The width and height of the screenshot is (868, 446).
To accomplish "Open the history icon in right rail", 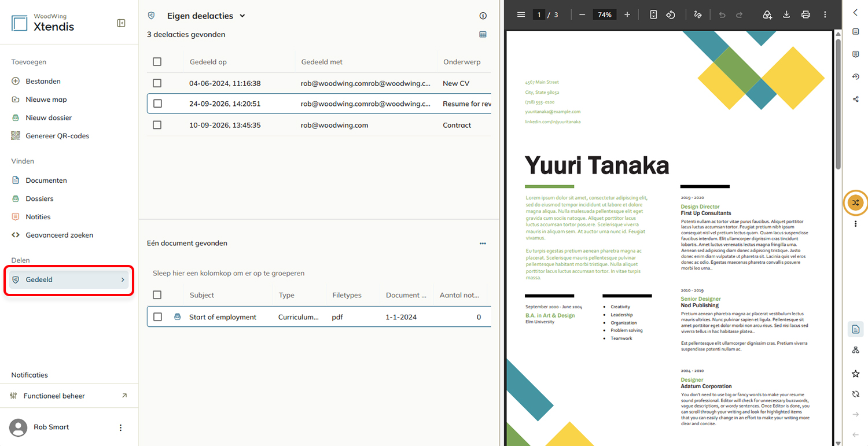I will [x=856, y=76].
